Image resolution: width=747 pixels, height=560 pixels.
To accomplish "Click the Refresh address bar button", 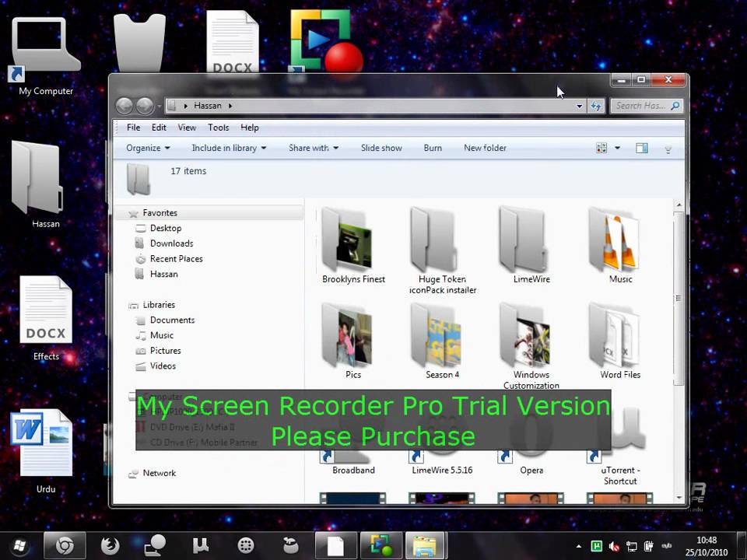I will tap(596, 106).
